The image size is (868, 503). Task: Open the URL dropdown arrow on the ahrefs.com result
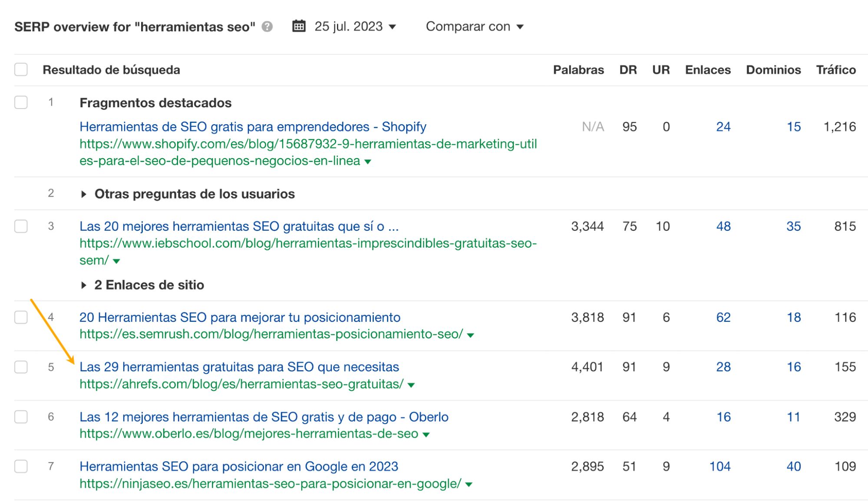[x=410, y=384]
